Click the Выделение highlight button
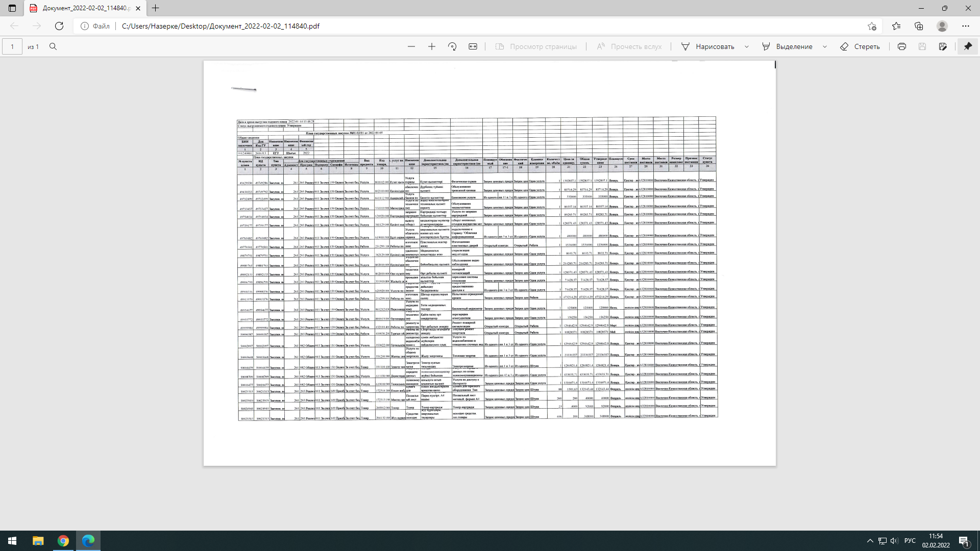980x551 pixels. (787, 46)
